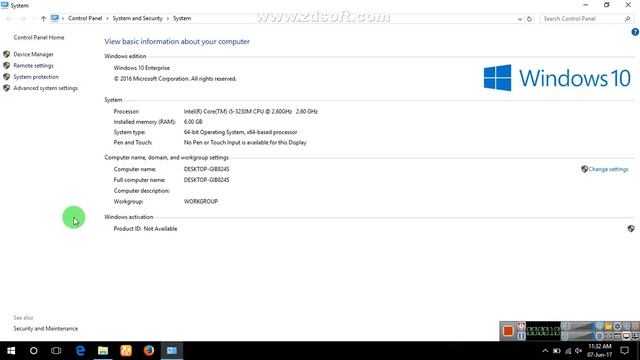
Task: Show hidden system tray icons
Action: click(545, 351)
